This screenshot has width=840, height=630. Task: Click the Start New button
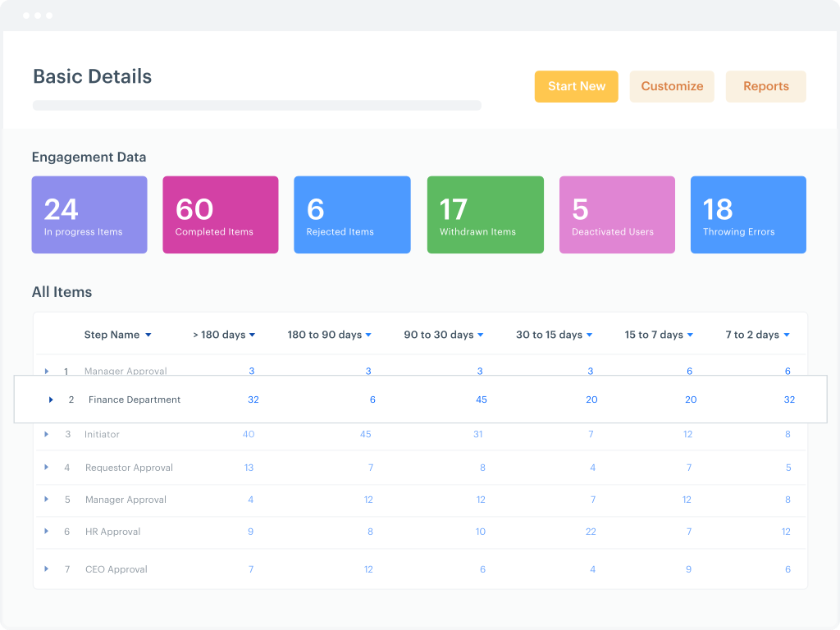[576, 86]
